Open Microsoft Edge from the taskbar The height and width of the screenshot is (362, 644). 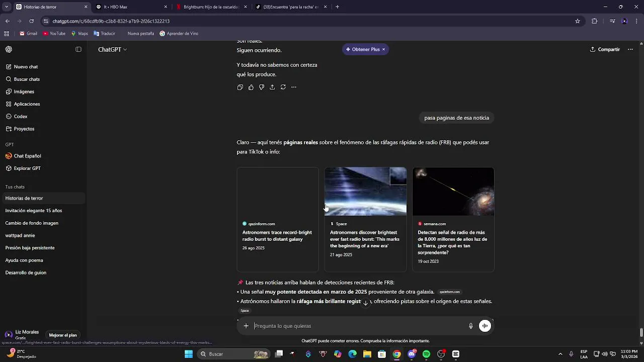pyautogui.click(x=352, y=354)
